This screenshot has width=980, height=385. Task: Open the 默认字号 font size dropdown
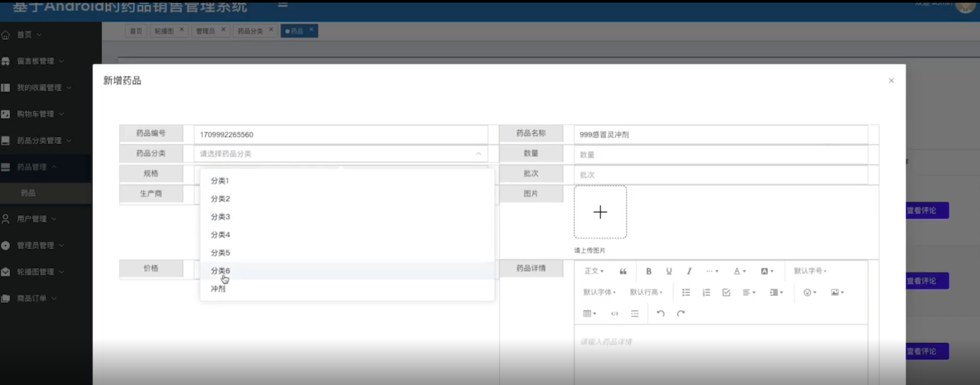tap(810, 271)
